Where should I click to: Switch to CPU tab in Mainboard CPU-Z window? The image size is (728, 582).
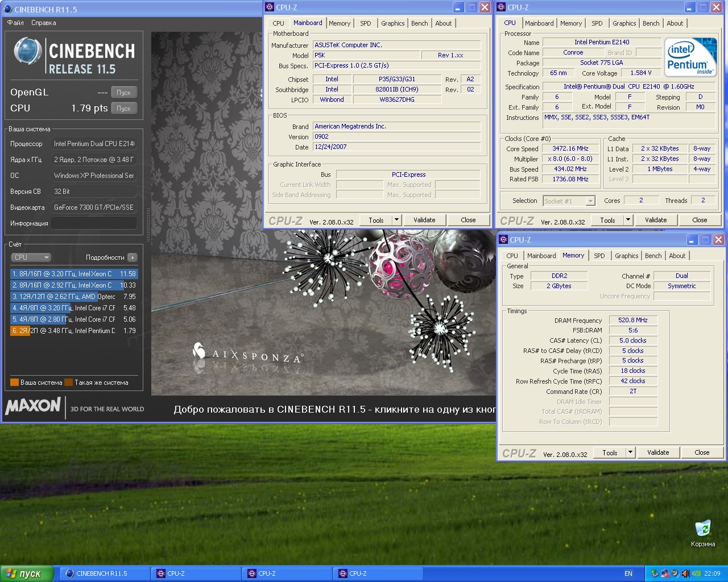279,23
